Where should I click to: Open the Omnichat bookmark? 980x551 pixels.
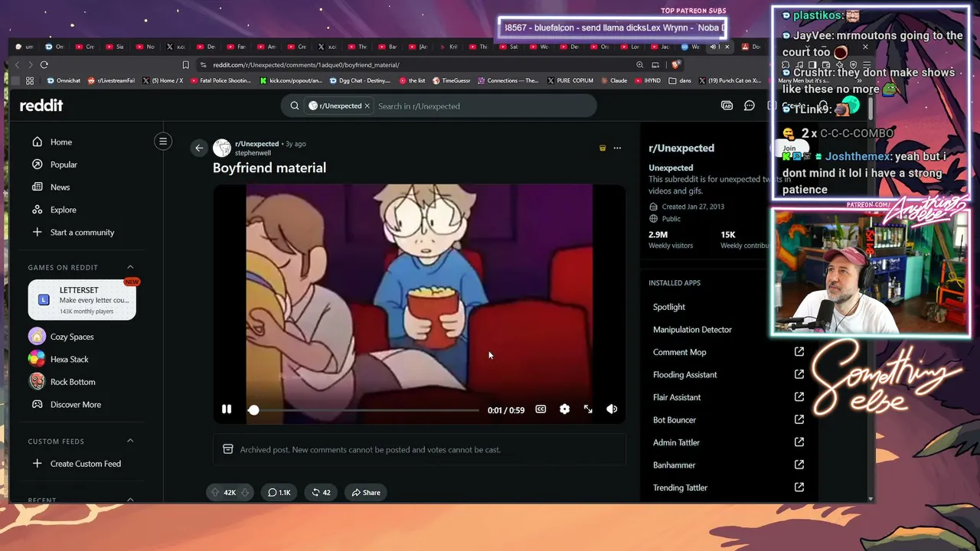click(64, 80)
